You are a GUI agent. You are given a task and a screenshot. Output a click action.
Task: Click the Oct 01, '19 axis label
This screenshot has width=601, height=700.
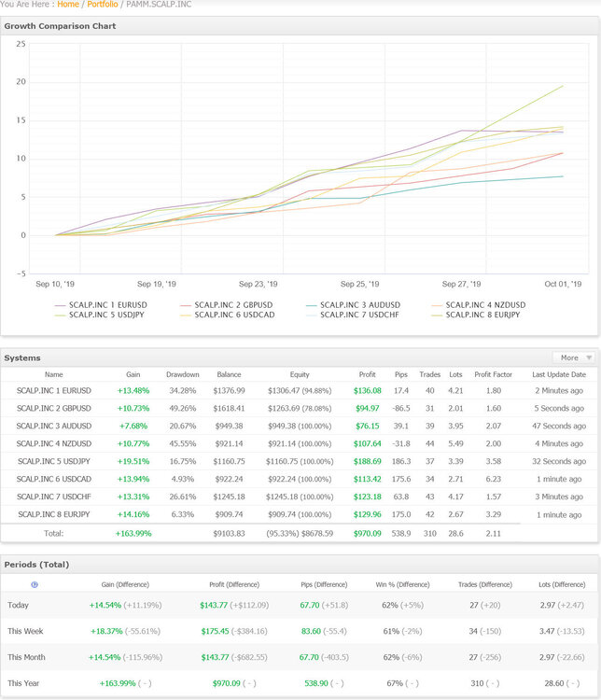pos(563,284)
